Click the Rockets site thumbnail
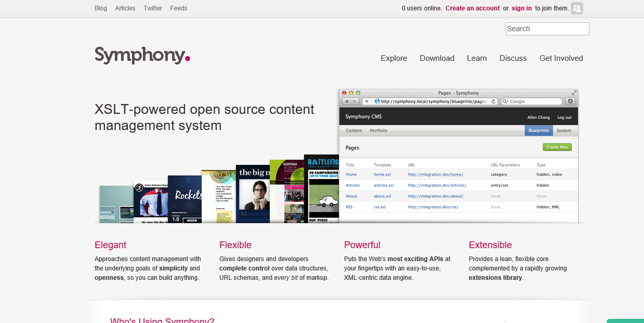 coord(185,199)
